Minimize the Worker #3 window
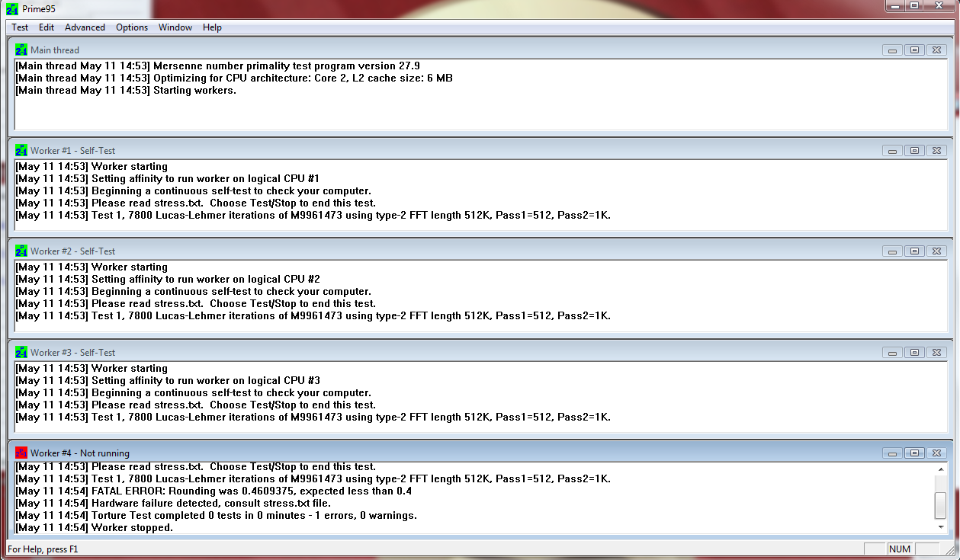960x560 pixels. [x=892, y=353]
